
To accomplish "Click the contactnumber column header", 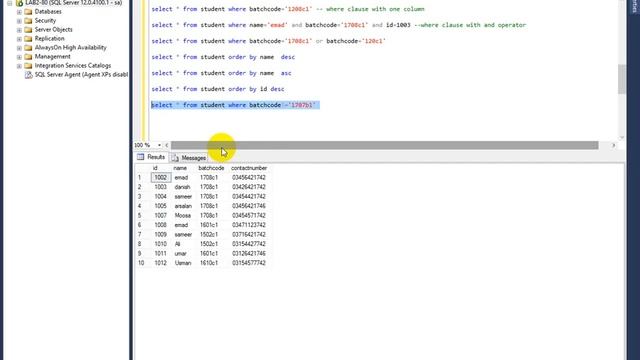I will 249,168.
